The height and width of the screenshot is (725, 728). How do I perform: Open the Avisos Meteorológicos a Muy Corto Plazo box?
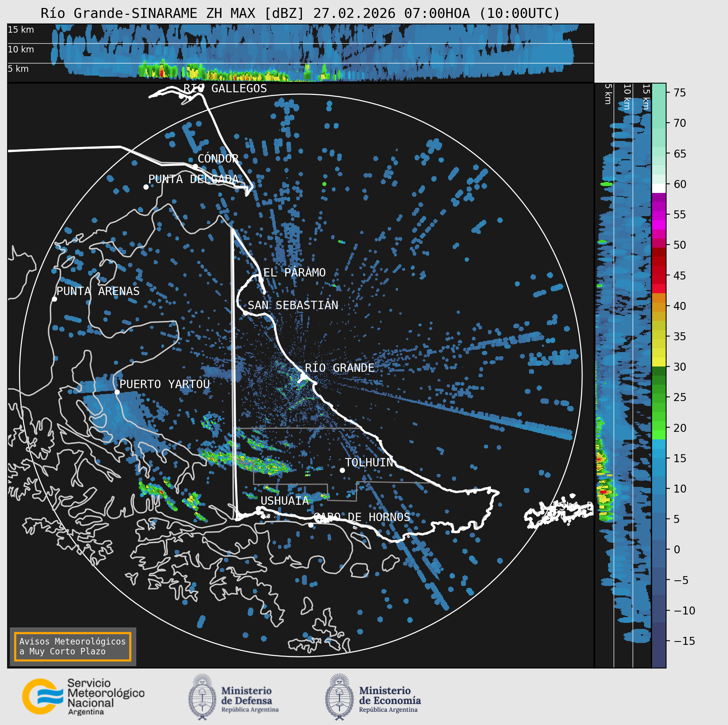(x=73, y=646)
